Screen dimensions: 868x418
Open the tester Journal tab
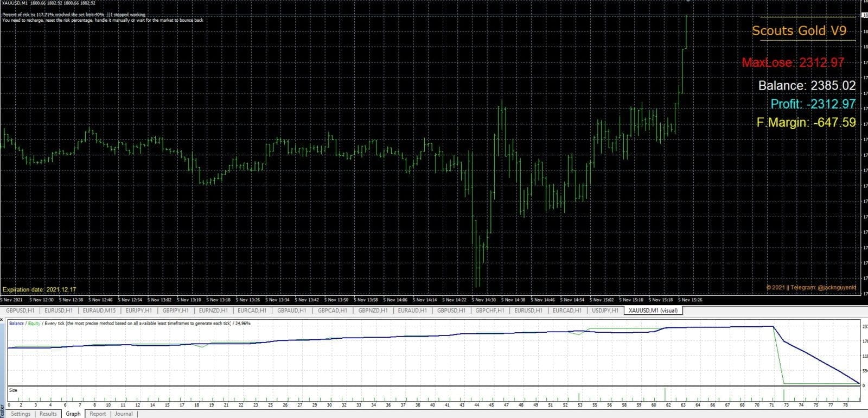tap(124, 414)
